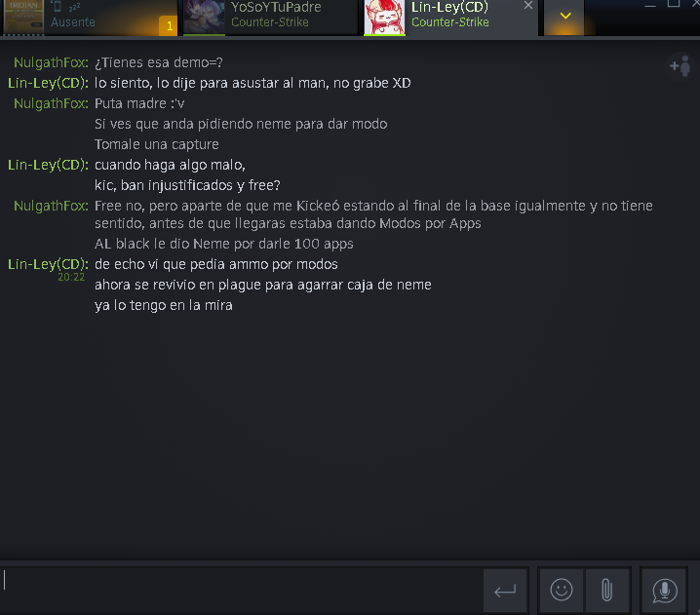The image size is (700, 615).
Task: Click the mobile phone status icon
Action: pos(58,6)
